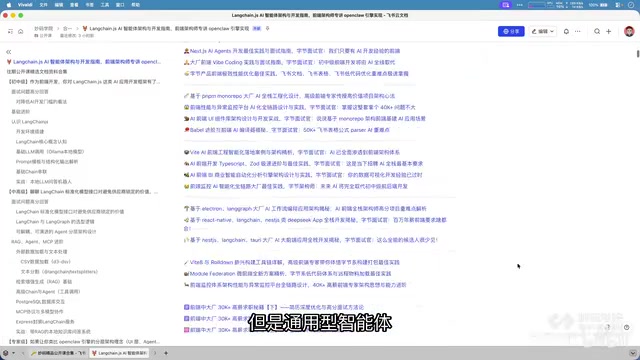Switch to the first browser tab ending 飞书
This screenshot has height=360, width=640.
58,353
